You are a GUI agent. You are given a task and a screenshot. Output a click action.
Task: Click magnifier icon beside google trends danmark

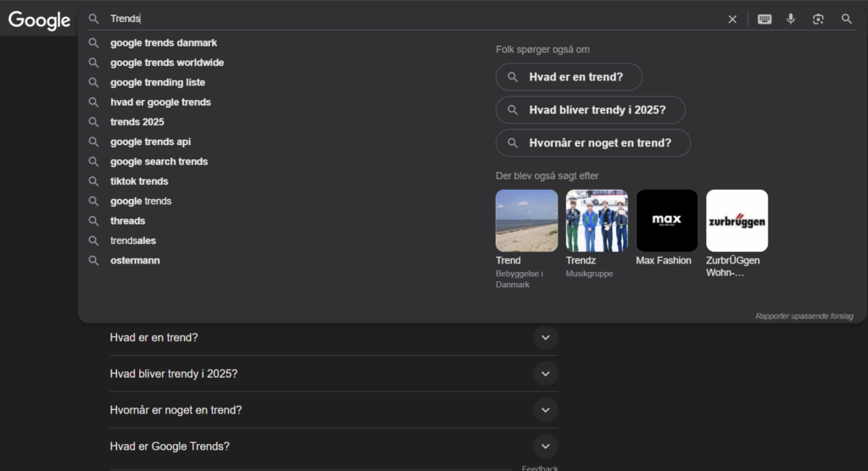pos(93,42)
